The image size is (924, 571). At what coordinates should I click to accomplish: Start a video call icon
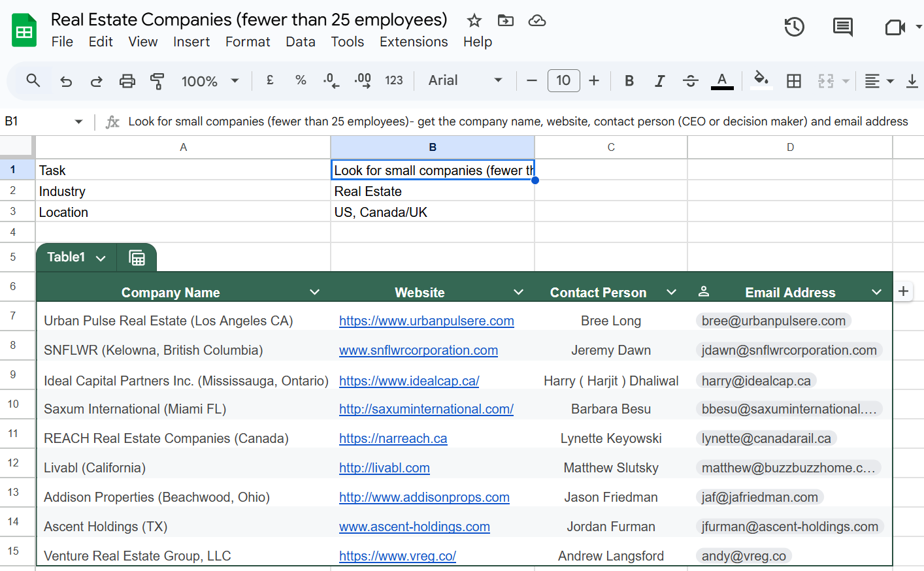(x=895, y=27)
